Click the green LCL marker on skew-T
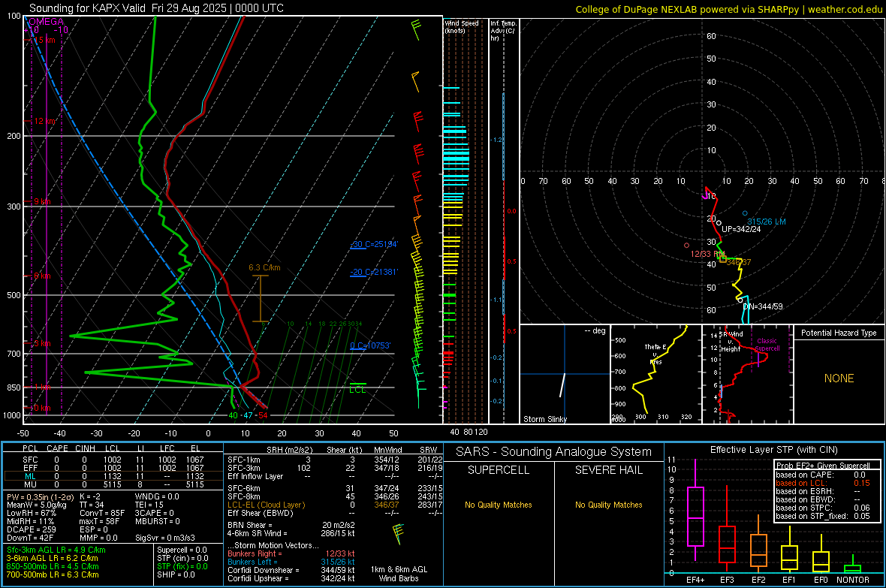This screenshot has height=588, width=886. (x=357, y=389)
